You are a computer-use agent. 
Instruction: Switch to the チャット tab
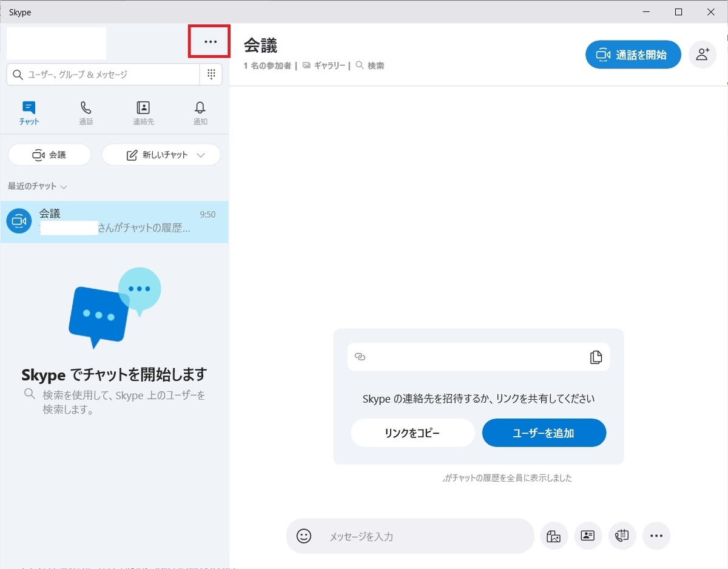coord(29,113)
